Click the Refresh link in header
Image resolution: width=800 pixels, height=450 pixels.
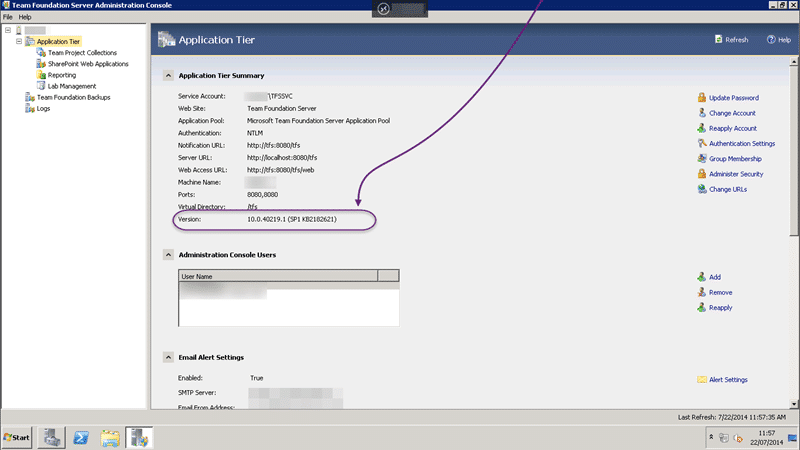point(736,40)
